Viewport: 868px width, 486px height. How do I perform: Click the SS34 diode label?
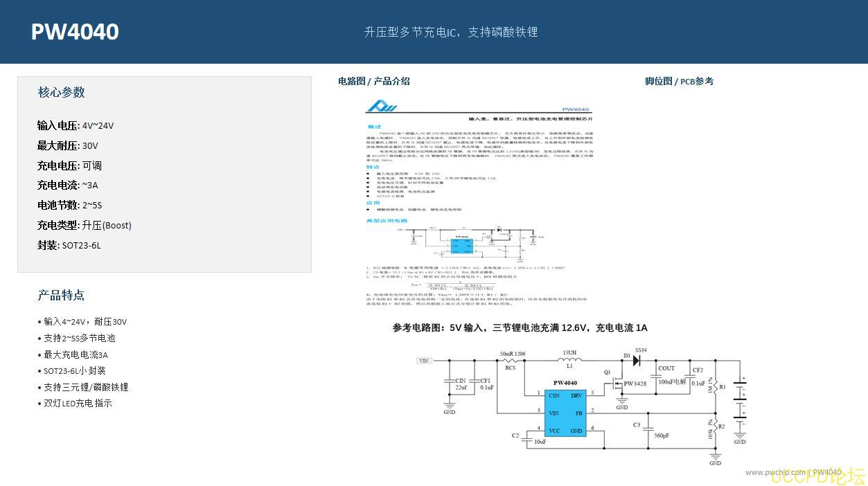click(640, 350)
